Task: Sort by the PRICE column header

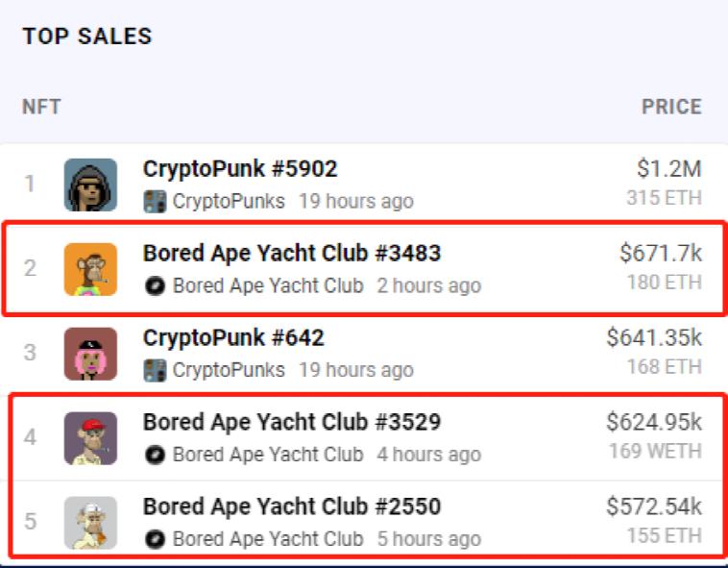Action: (671, 107)
